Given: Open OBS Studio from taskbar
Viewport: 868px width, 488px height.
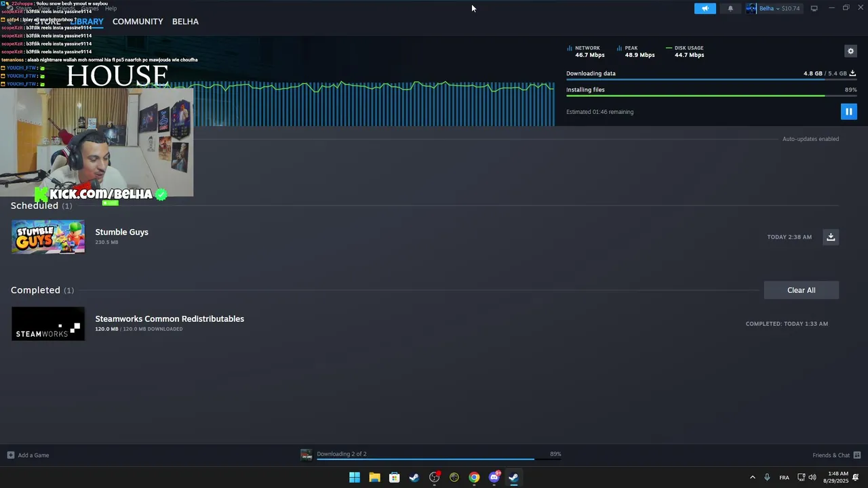Looking at the screenshot, I should (435, 477).
